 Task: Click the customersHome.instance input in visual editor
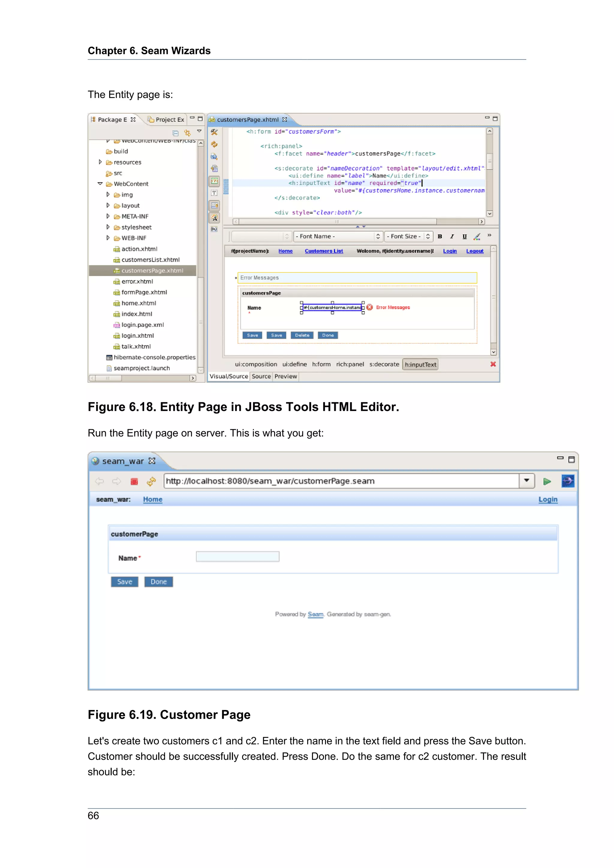332,308
